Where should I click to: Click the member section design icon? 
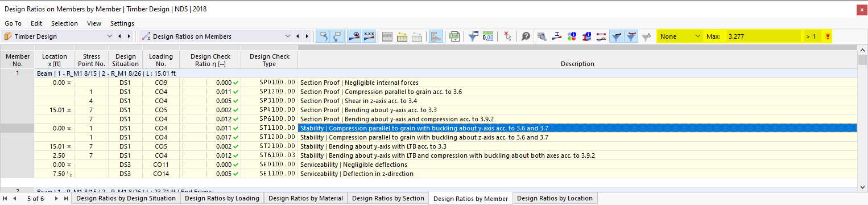(557, 36)
